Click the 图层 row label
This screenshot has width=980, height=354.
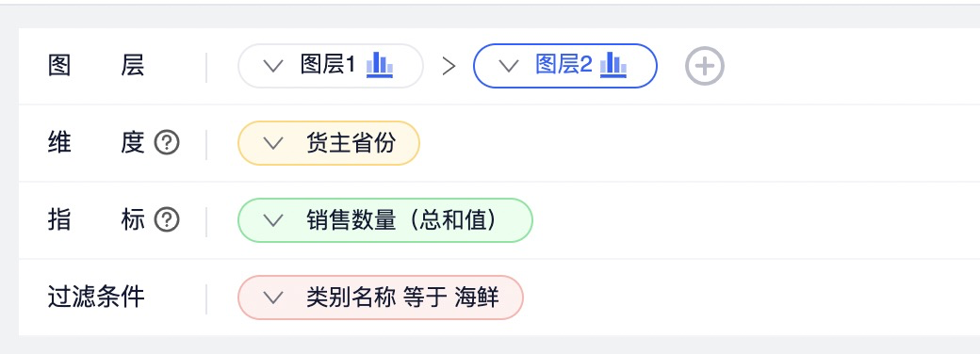[96, 66]
